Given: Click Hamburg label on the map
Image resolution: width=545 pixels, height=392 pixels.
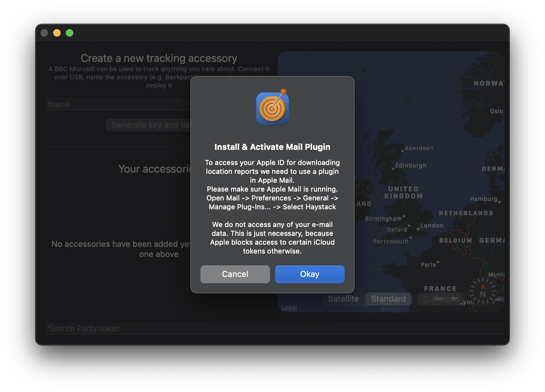Looking at the screenshot, I should tap(484, 199).
